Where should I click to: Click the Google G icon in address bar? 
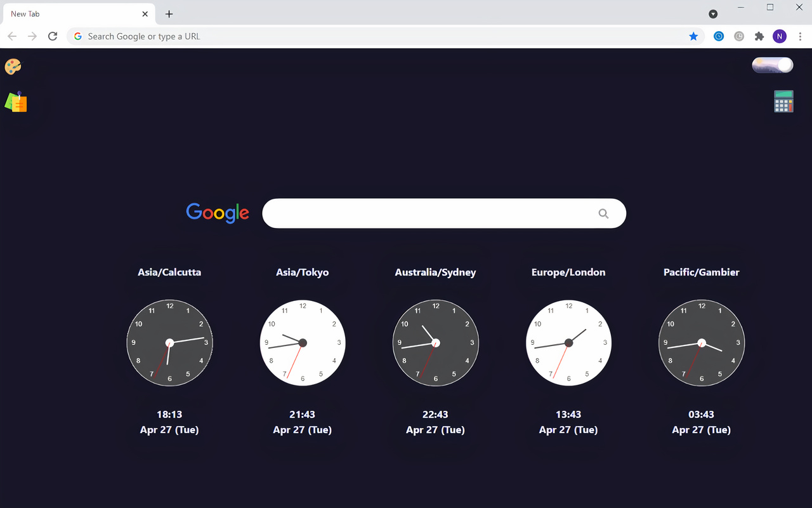77,36
